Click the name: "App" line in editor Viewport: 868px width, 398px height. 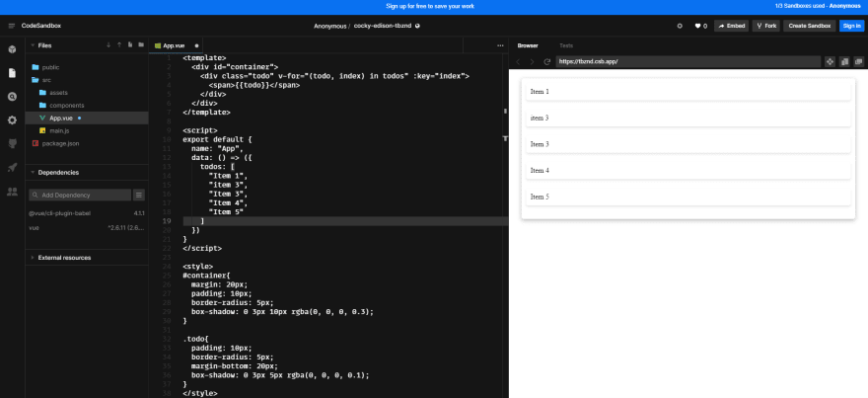pyautogui.click(x=217, y=148)
